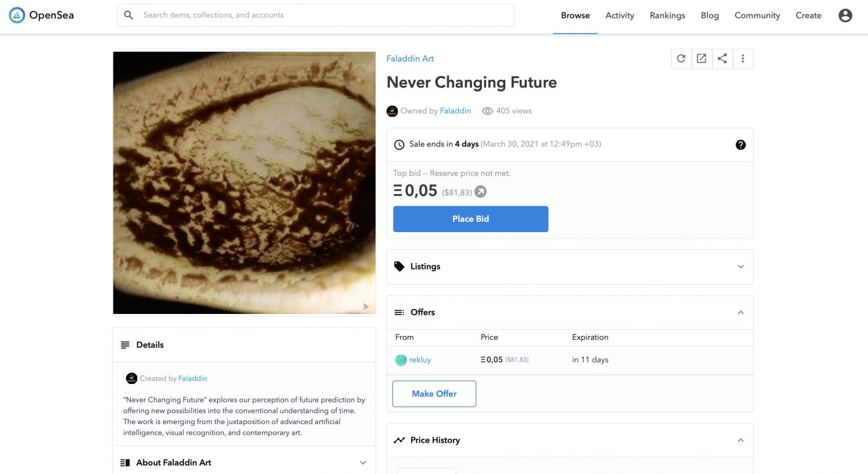Go to the Rankings page

click(667, 15)
